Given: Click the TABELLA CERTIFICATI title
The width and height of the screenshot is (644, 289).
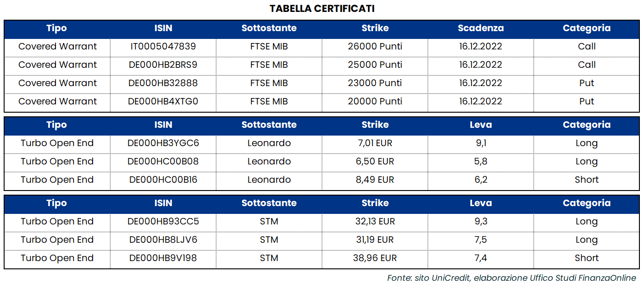Looking at the screenshot, I should tap(322, 9).
